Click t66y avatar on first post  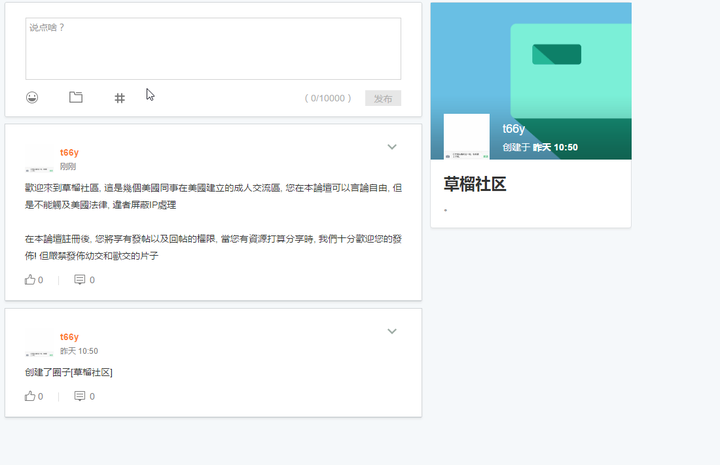(40, 159)
